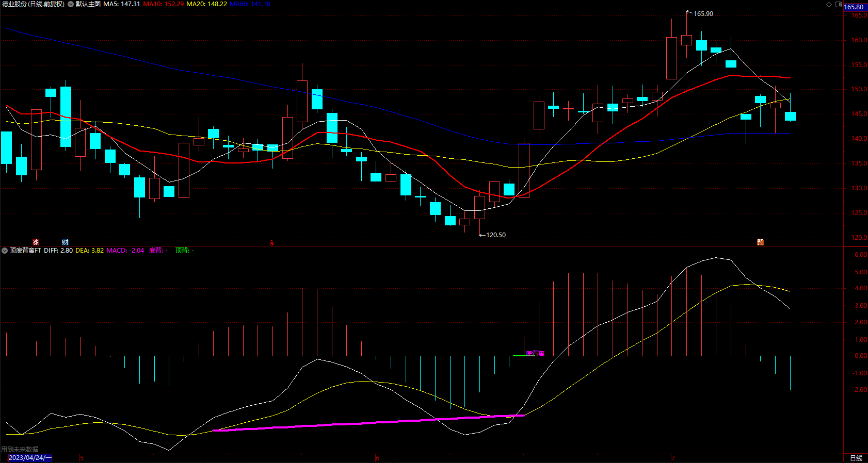Viewport: 868px width, 463px height.
Task: Click the DEA: 3.82 value label
Action: pos(89,251)
